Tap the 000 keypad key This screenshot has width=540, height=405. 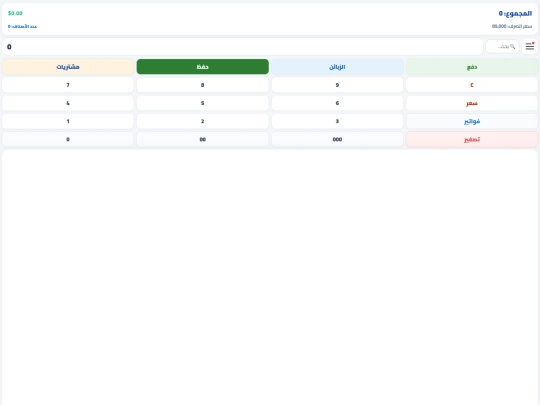(337, 139)
